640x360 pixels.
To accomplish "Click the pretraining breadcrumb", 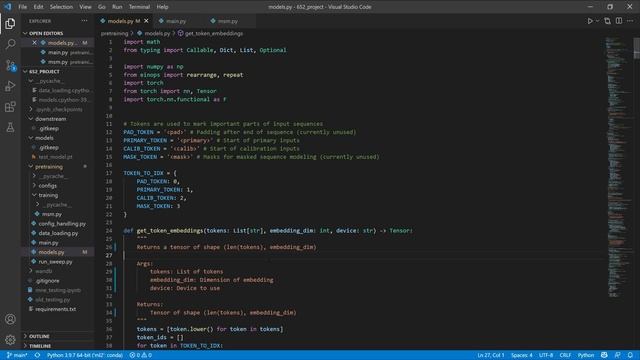I will pyautogui.click(x=114, y=33).
